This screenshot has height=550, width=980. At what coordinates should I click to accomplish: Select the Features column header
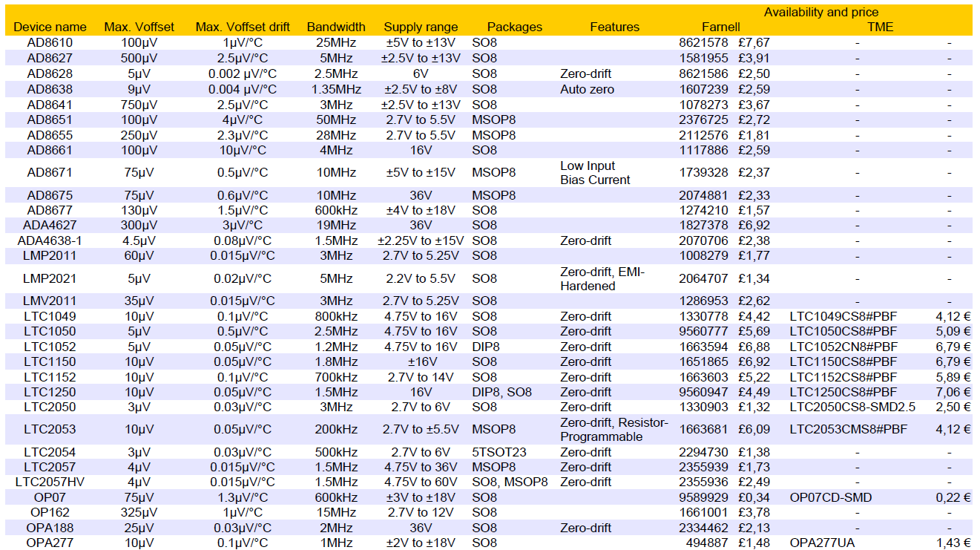614,27
